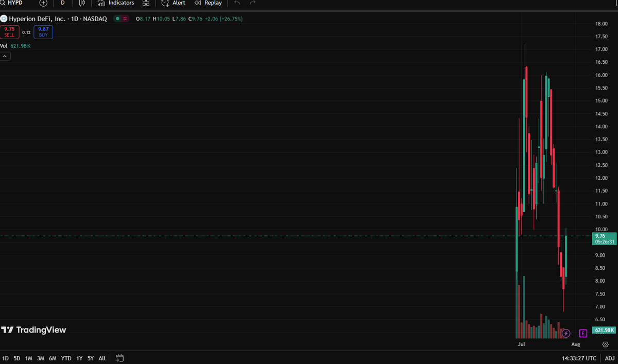618x364 pixels.
Task: Click the 10.00 price scale label
Action: pos(600,230)
